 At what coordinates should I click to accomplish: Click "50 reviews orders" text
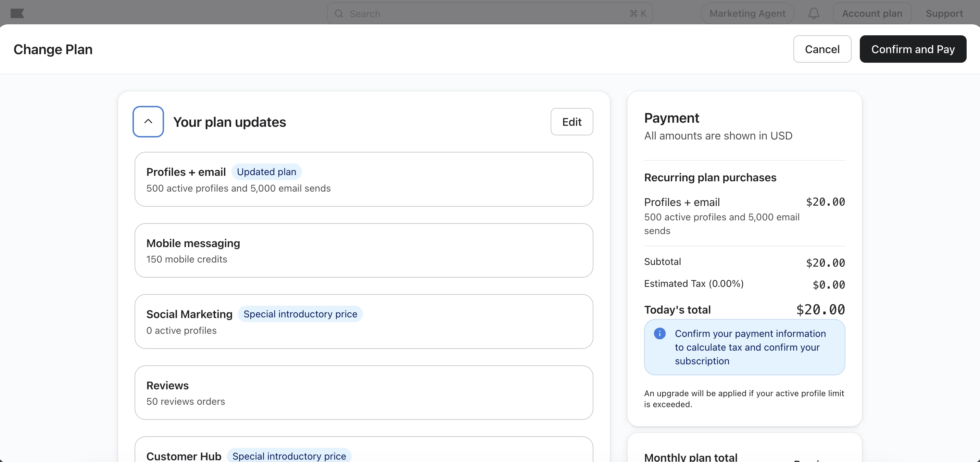pyautogui.click(x=186, y=401)
